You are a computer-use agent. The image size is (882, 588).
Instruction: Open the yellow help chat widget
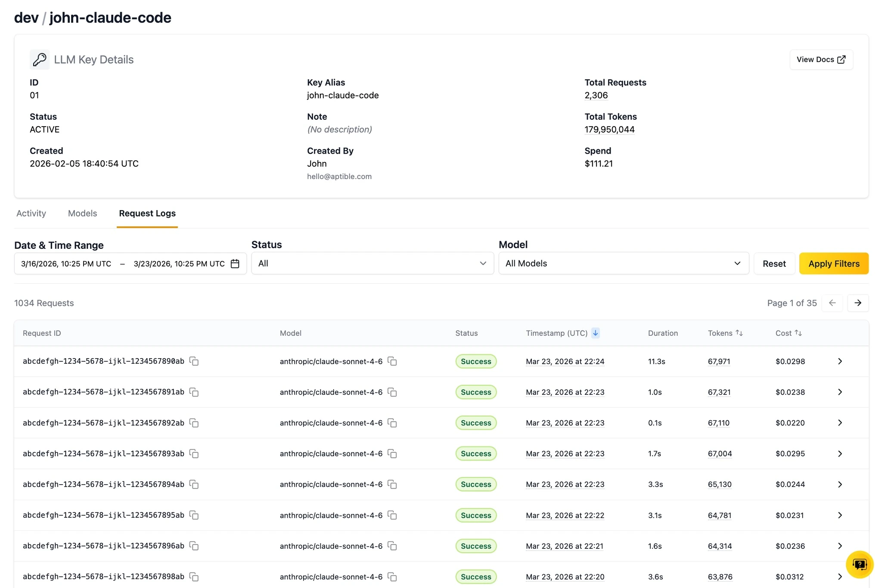coord(859,564)
